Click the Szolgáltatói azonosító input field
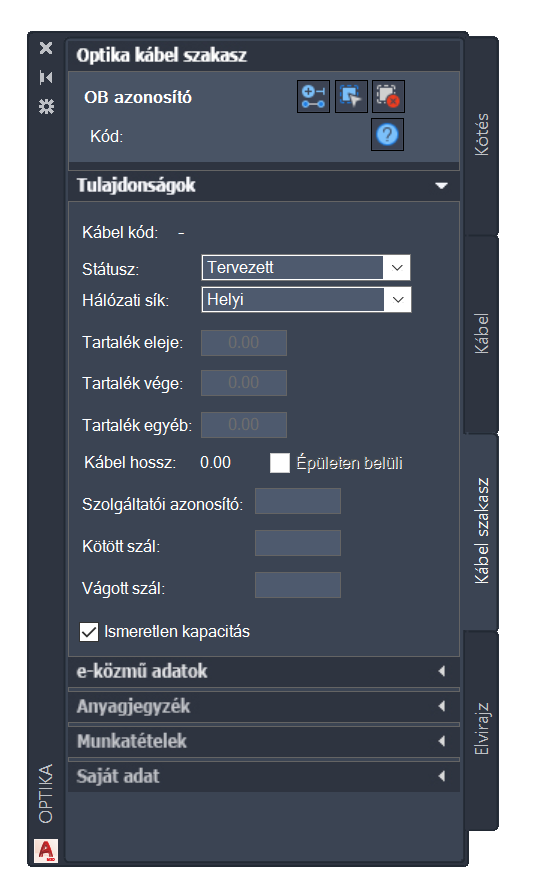The height and width of the screenshot is (889, 541). [298, 501]
